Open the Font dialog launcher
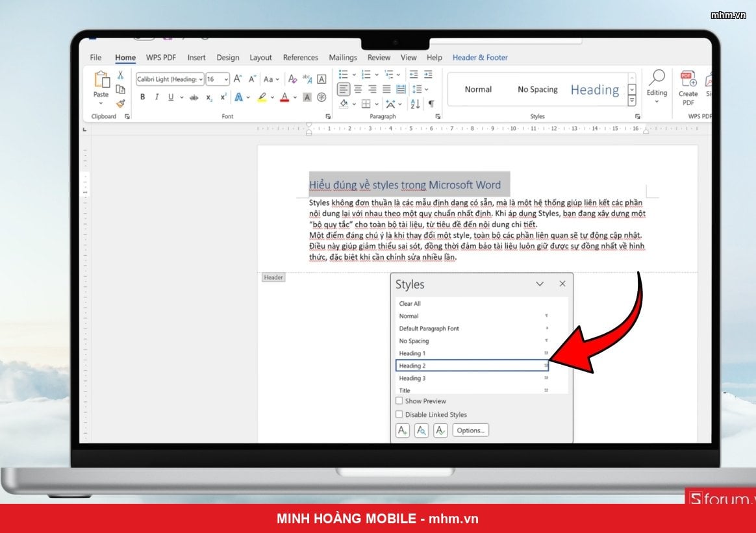Screen dimensions: 756x533 point(328,116)
